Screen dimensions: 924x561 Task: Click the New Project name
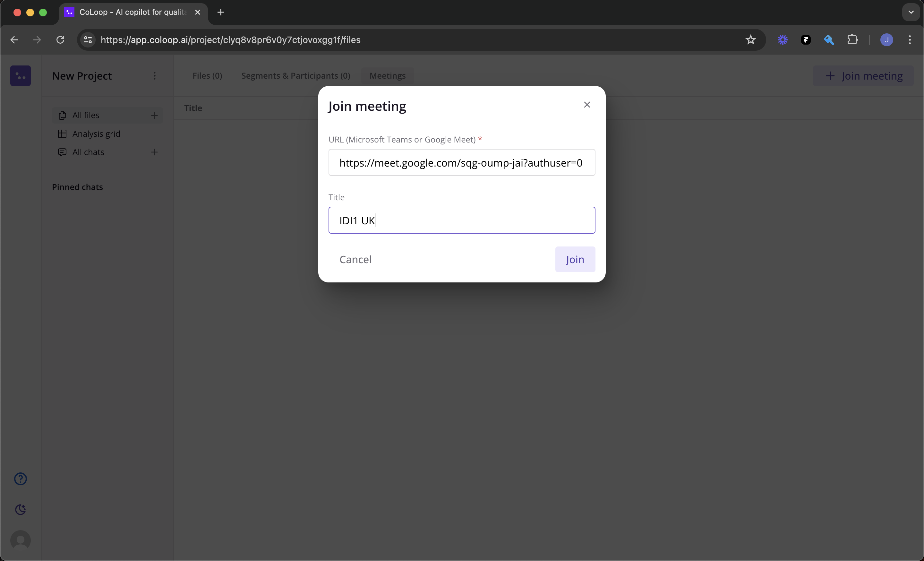pyautogui.click(x=82, y=76)
